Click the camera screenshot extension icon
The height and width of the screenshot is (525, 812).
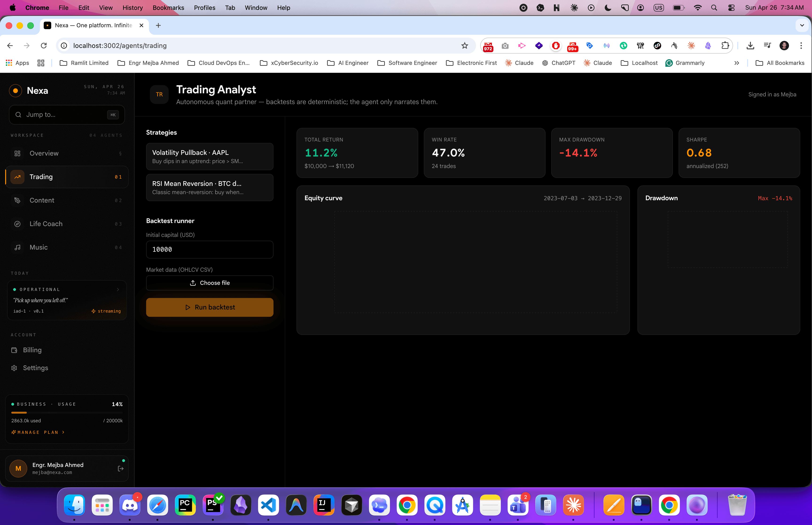pyautogui.click(x=505, y=46)
